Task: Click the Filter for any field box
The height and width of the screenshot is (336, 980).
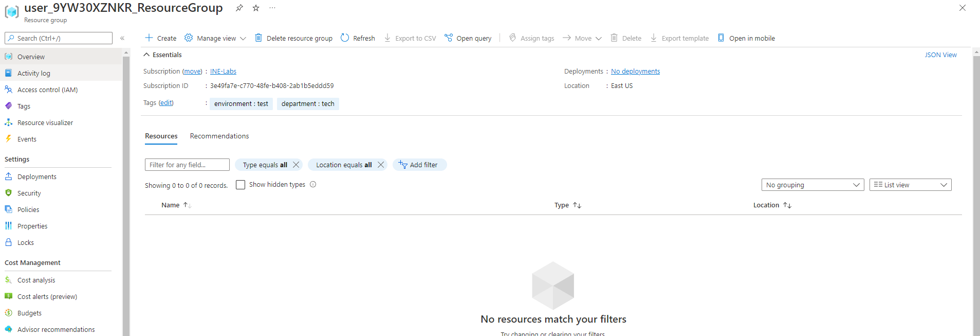Action: pos(187,165)
